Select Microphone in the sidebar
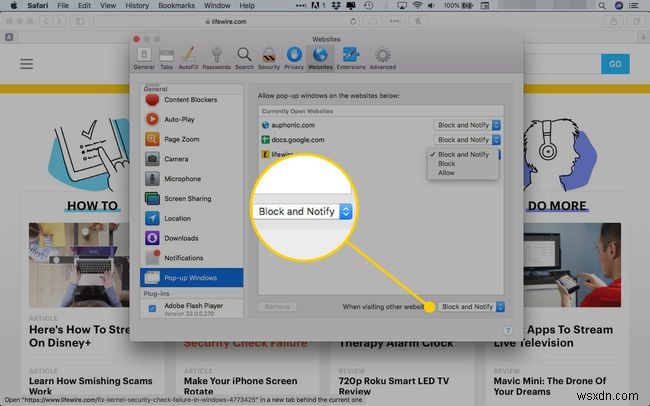Image resolution: width=650 pixels, height=406 pixels. click(x=192, y=179)
